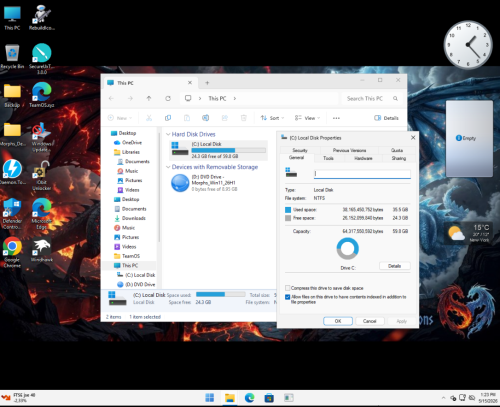
Task: Open the Windhawk desktop shortcut
Action: point(42,250)
